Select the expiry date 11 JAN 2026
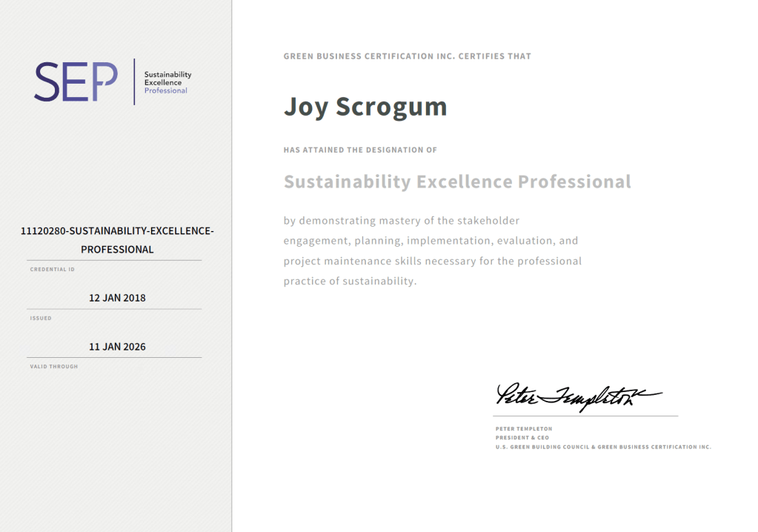 point(117,347)
